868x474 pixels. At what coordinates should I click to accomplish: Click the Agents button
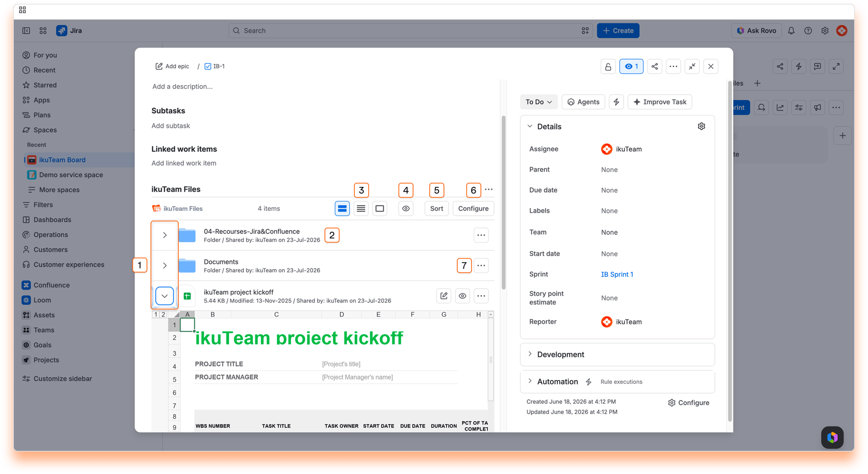[583, 102]
